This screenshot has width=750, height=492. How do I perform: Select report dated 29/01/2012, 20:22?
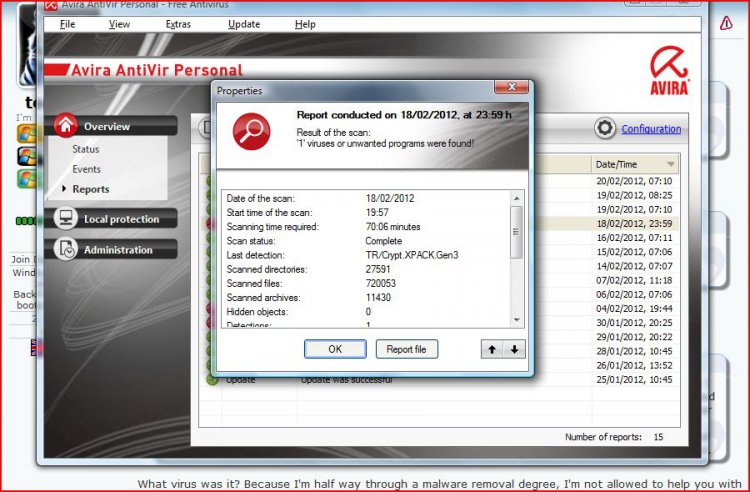634,337
